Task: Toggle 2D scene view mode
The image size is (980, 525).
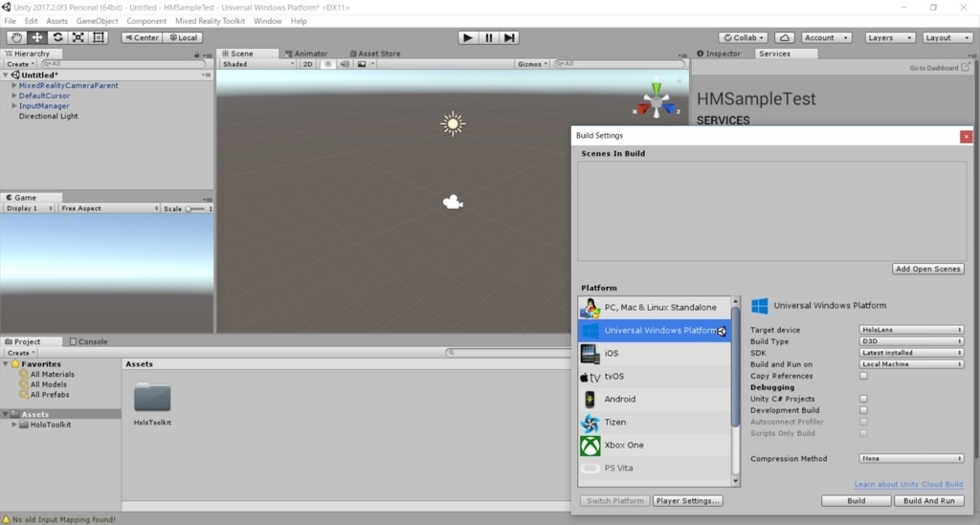Action: (307, 64)
